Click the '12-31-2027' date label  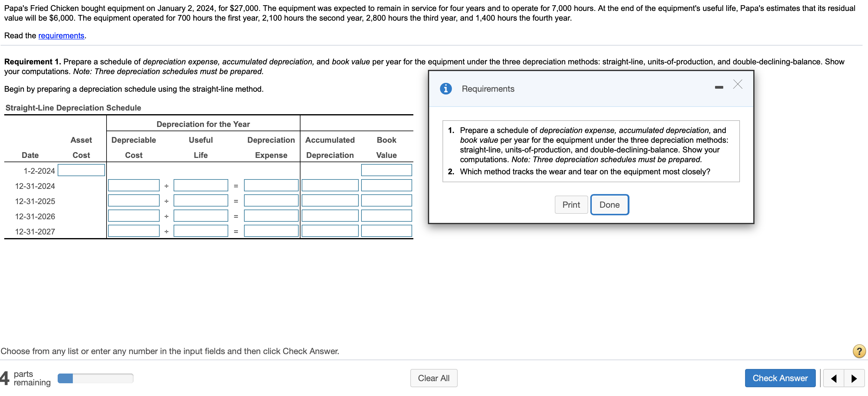click(x=35, y=231)
